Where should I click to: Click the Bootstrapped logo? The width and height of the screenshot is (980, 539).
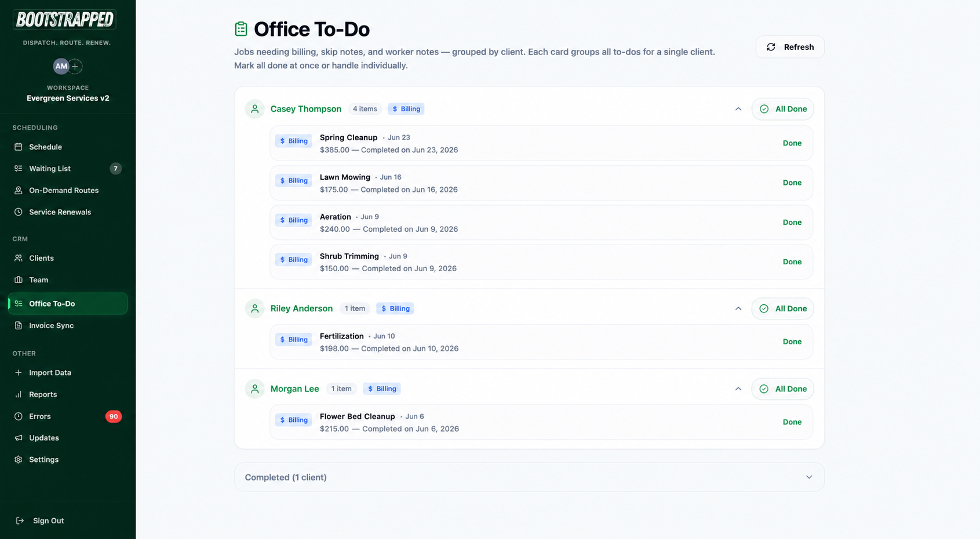coord(65,20)
